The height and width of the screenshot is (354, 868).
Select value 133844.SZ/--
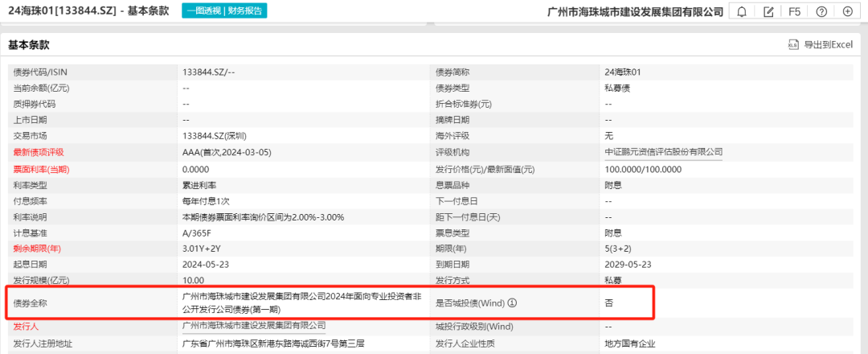(x=210, y=72)
